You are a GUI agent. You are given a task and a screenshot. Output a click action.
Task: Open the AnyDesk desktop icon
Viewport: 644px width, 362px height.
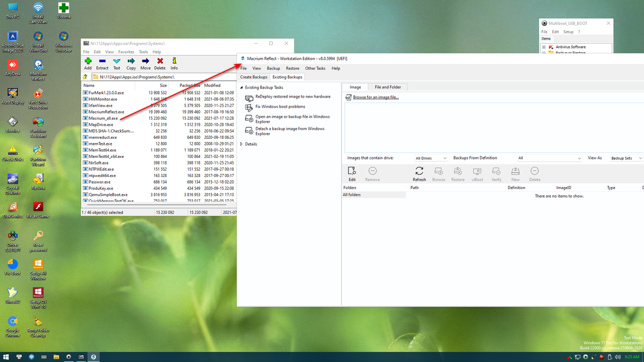click(13, 68)
